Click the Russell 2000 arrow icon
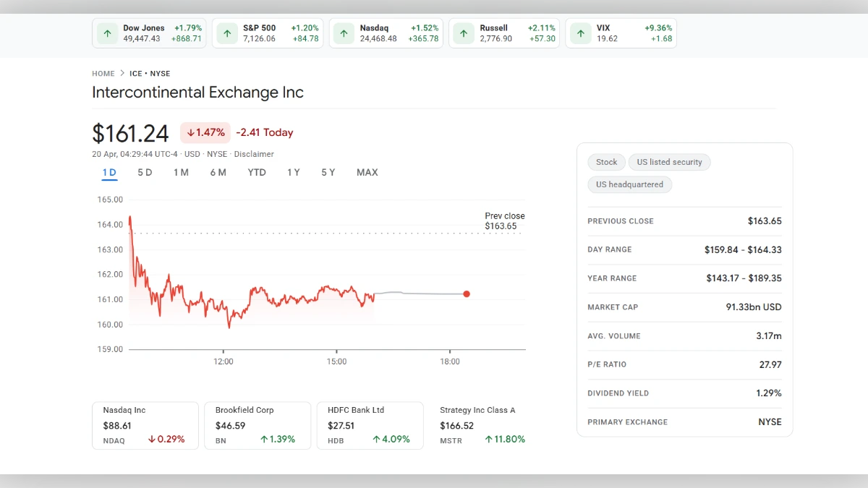Image resolution: width=868 pixels, height=488 pixels. 464,33
